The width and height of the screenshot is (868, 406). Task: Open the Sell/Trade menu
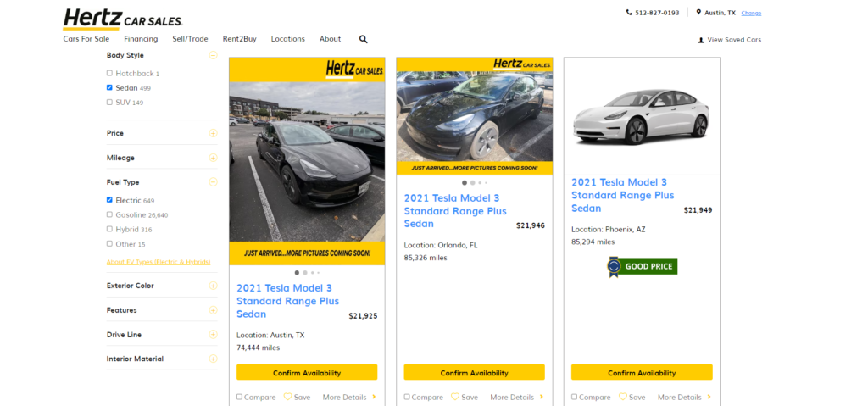pyautogui.click(x=190, y=39)
